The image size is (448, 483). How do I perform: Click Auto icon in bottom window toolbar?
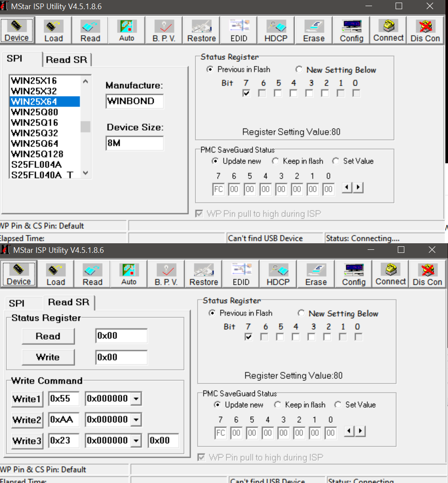[129, 274]
